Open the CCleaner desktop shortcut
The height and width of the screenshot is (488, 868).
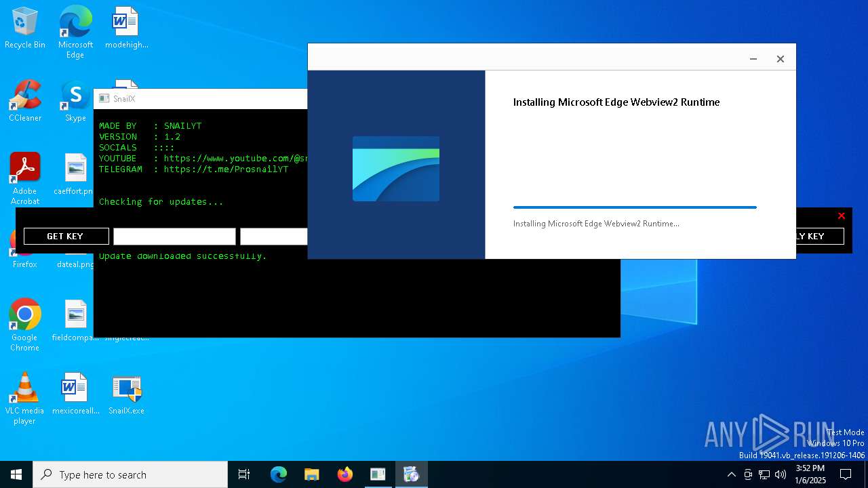(25, 102)
